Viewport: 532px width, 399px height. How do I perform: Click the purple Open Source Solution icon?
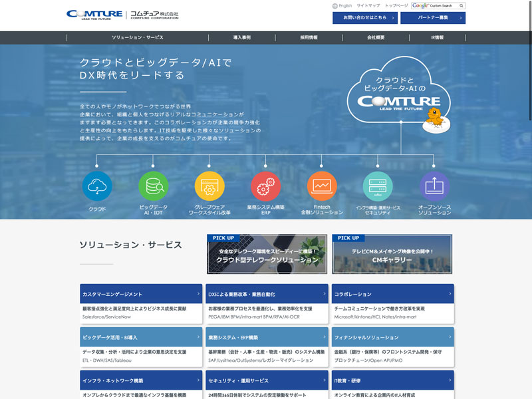[434, 186]
